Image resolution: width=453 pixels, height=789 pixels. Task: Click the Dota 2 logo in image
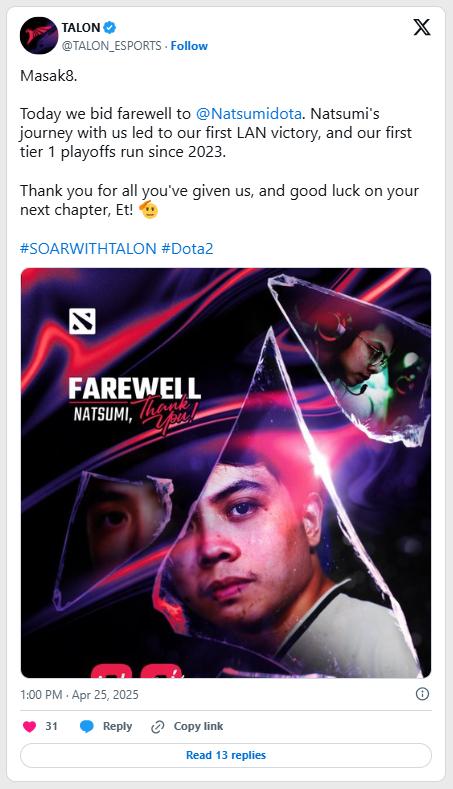pyautogui.click(x=82, y=322)
